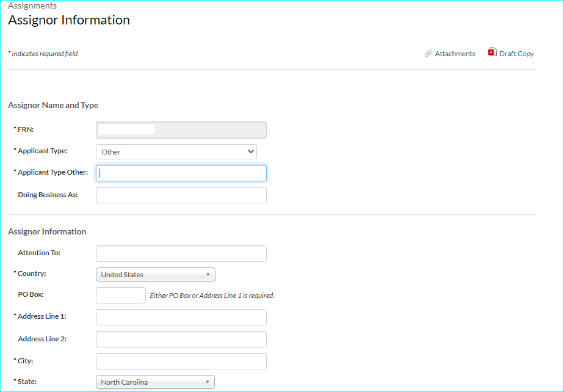
Task: Click the Assignor Name and Type heading
Action: point(53,105)
